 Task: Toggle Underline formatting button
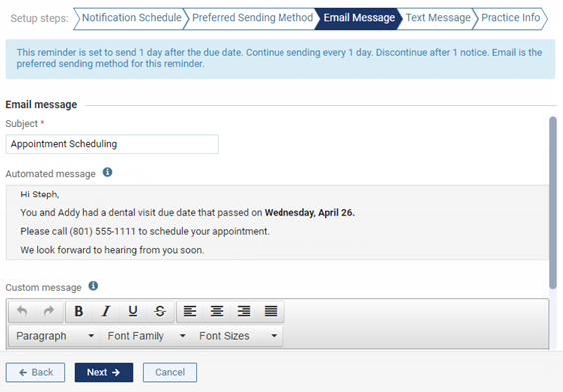point(133,311)
